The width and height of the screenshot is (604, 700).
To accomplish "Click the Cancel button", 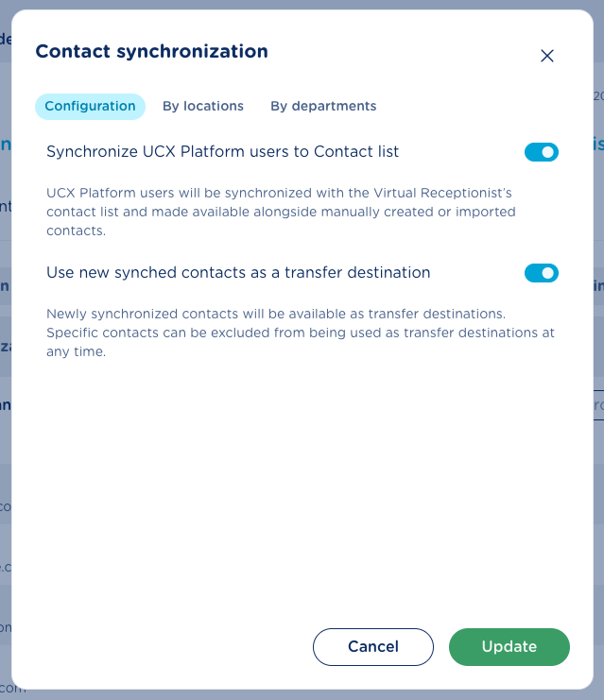I will tap(372, 647).
